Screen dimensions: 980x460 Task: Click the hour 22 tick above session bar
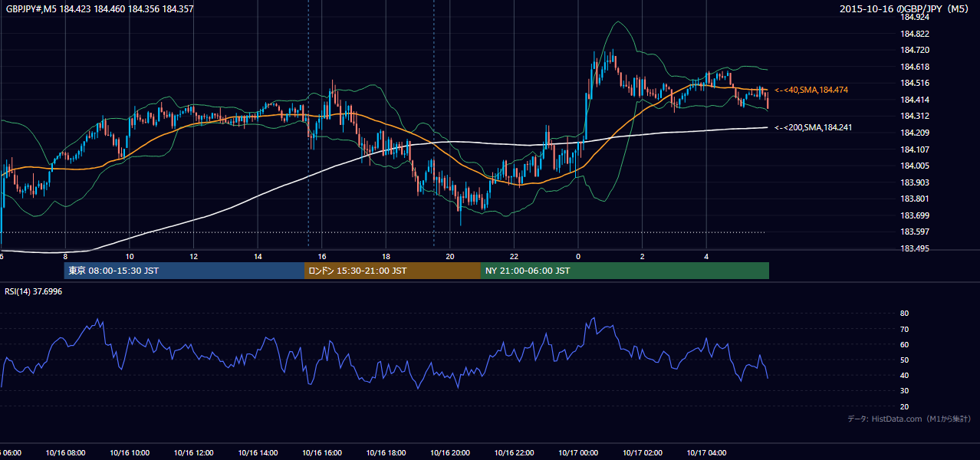tap(515, 257)
